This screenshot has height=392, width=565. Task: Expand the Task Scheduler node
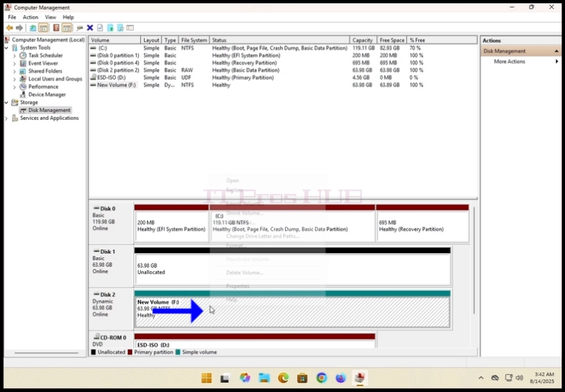pyautogui.click(x=14, y=55)
